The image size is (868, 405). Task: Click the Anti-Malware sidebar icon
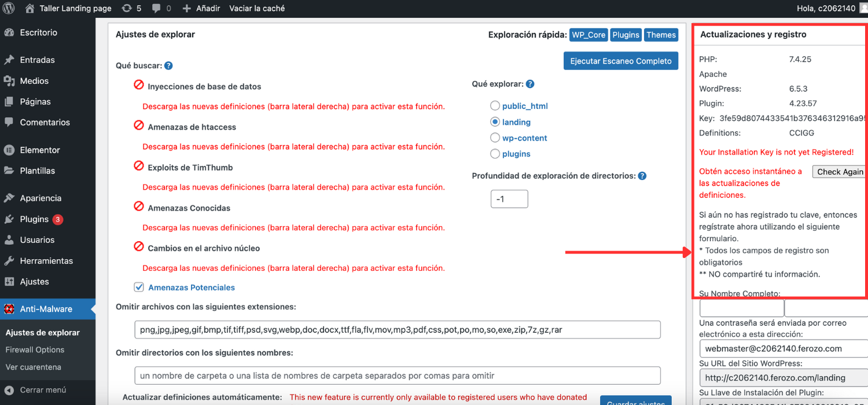coord(9,309)
